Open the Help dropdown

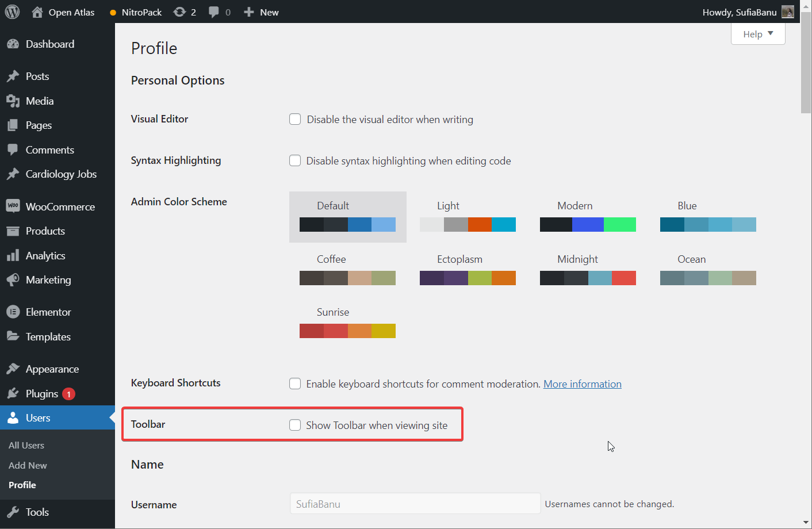pyautogui.click(x=757, y=34)
